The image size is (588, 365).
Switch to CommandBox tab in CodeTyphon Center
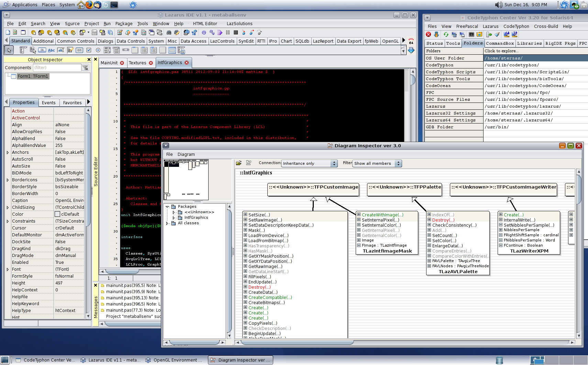500,43
